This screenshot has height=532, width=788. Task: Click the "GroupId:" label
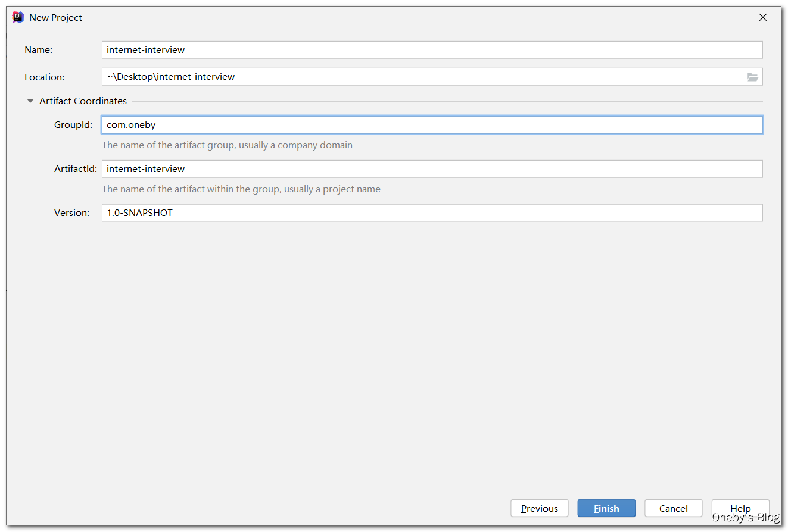click(x=73, y=125)
